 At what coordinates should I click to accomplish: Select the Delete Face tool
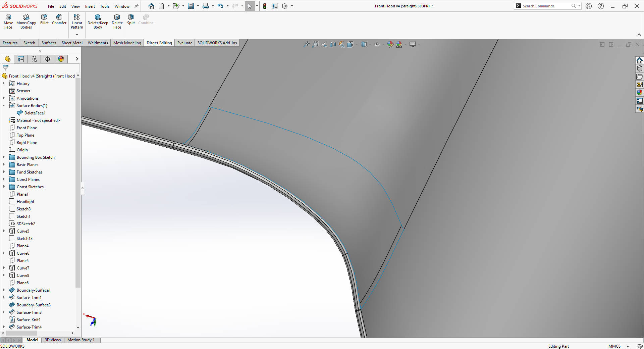pyautogui.click(x=117, y=21)
